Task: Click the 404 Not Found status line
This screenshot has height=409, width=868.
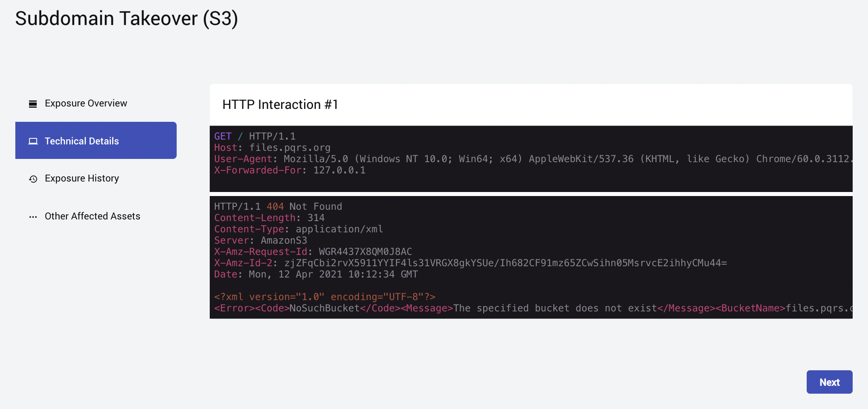Action: pos(278,207)
